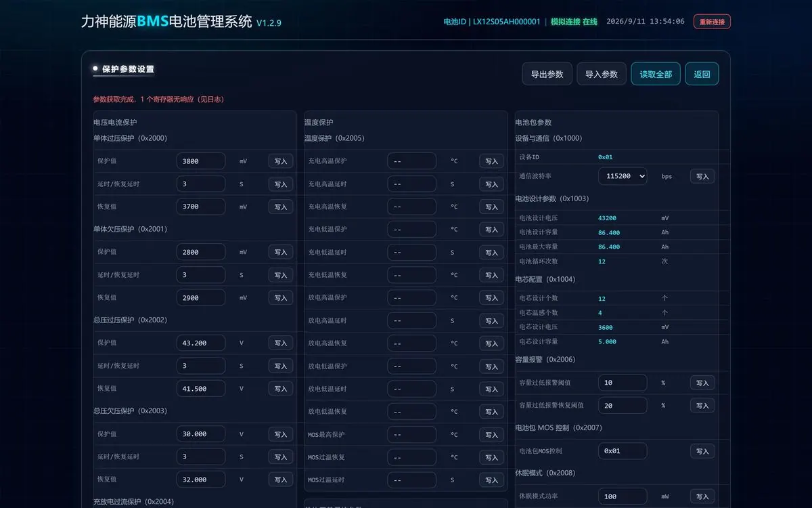
Task: Write the 通信波特率 value with 写入
Action: tap(702, 176)
